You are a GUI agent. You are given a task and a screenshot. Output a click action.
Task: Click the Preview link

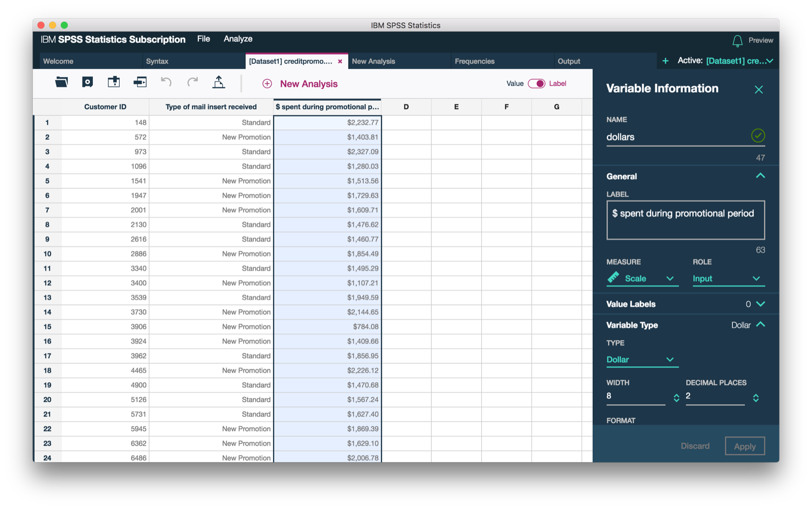click(x=761, y=41)
